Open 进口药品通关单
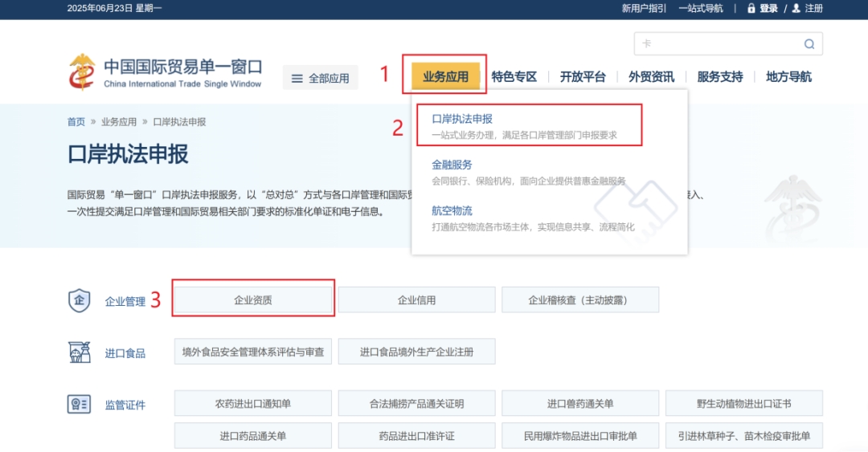 point(253,436)
